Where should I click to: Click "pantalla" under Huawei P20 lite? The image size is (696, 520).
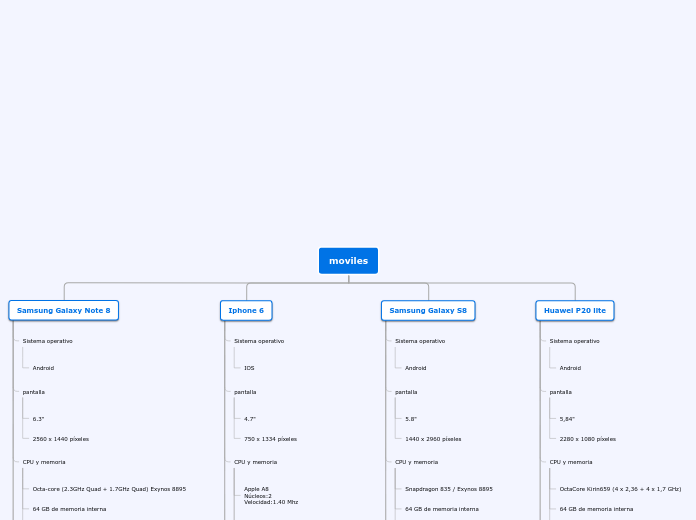561,392
